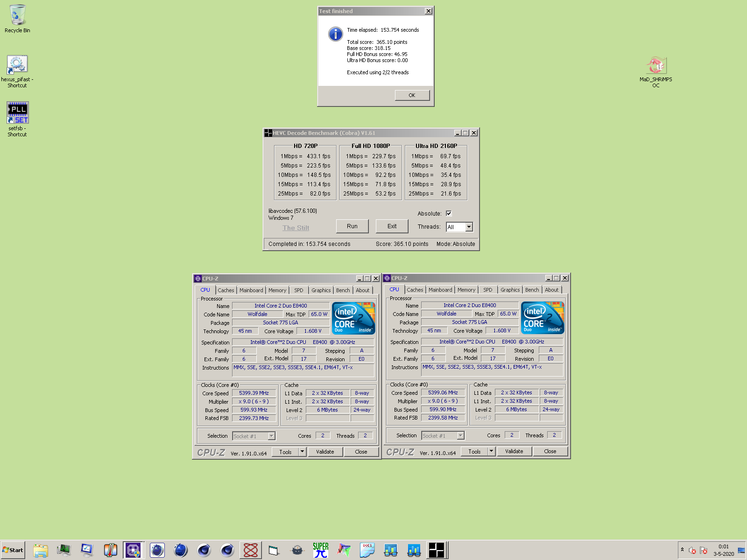The image size is (747, 560).
Task: Click the 433.1 fps HD 720P result
Action: [318, 156]
